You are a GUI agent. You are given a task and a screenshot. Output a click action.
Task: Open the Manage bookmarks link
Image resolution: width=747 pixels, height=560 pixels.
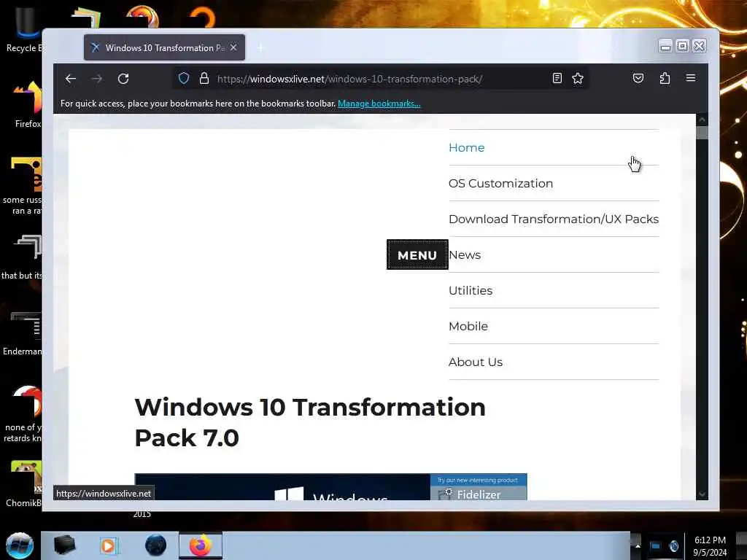pos(379,104)
